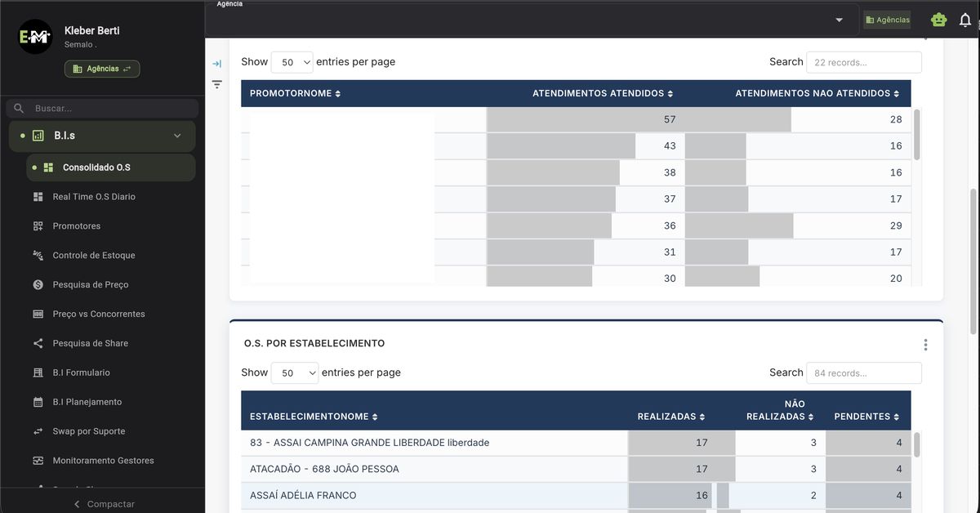Toggle the filter icon below the pin
980x513 pixels.
(x=216, y=84)
